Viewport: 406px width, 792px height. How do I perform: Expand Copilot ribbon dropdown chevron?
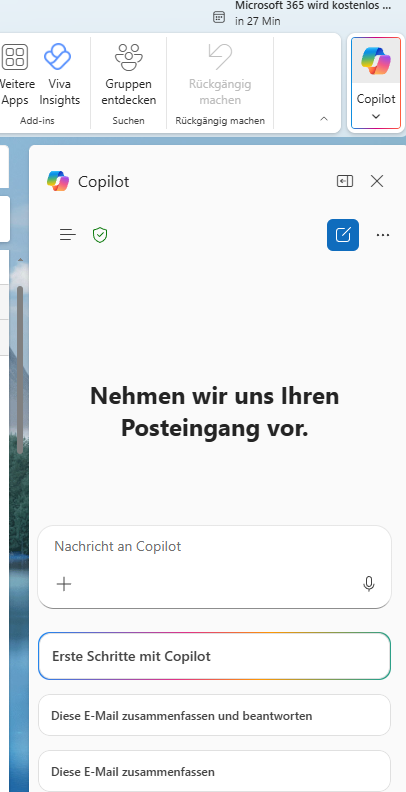tap(376, 117)
